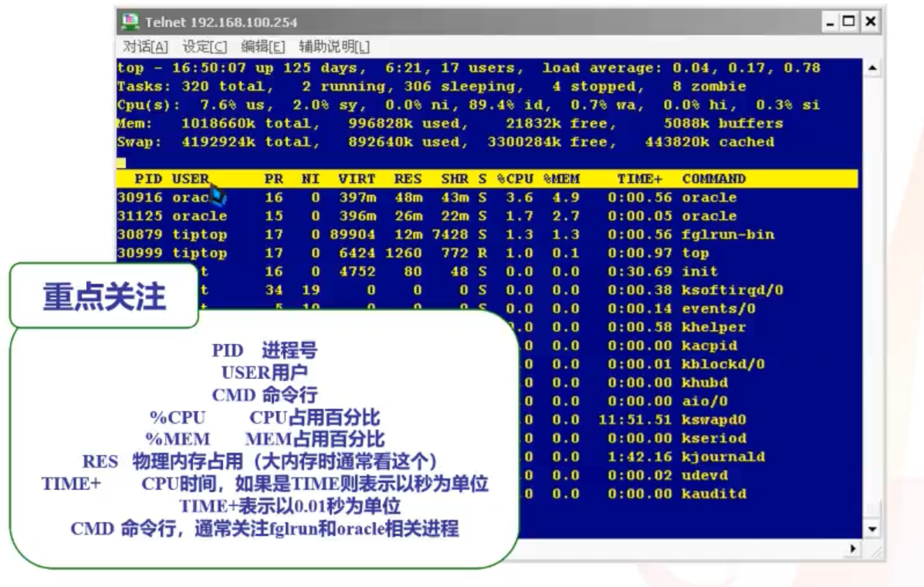Click the Tasks: 320 total summary line
This screenshot has width=924, height=587.
click(432, 86)
